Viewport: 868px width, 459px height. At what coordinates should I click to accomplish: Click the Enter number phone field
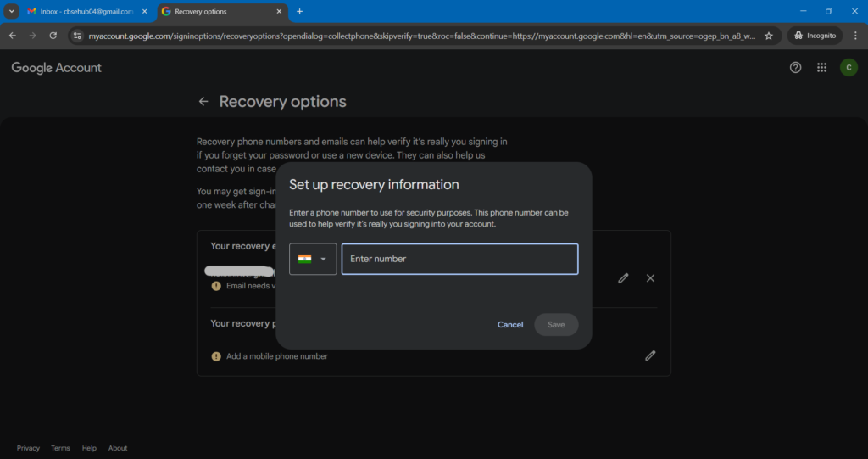(459, 259)
